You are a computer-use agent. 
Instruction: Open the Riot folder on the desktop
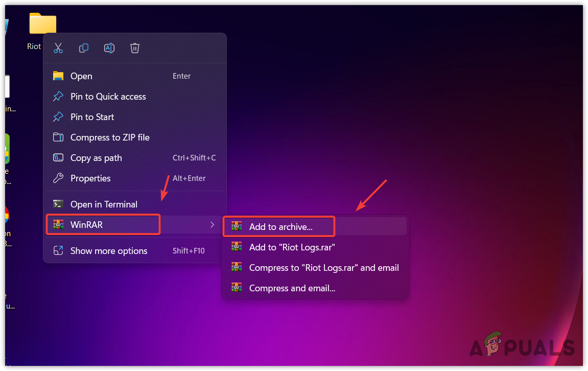click(x=43, y=24)
